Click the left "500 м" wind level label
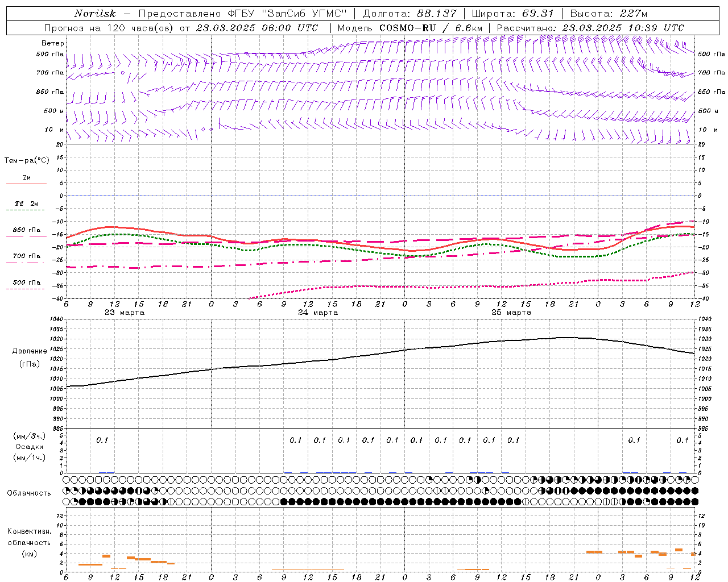This screenshot has height=582, width=728. pos(54,111)
